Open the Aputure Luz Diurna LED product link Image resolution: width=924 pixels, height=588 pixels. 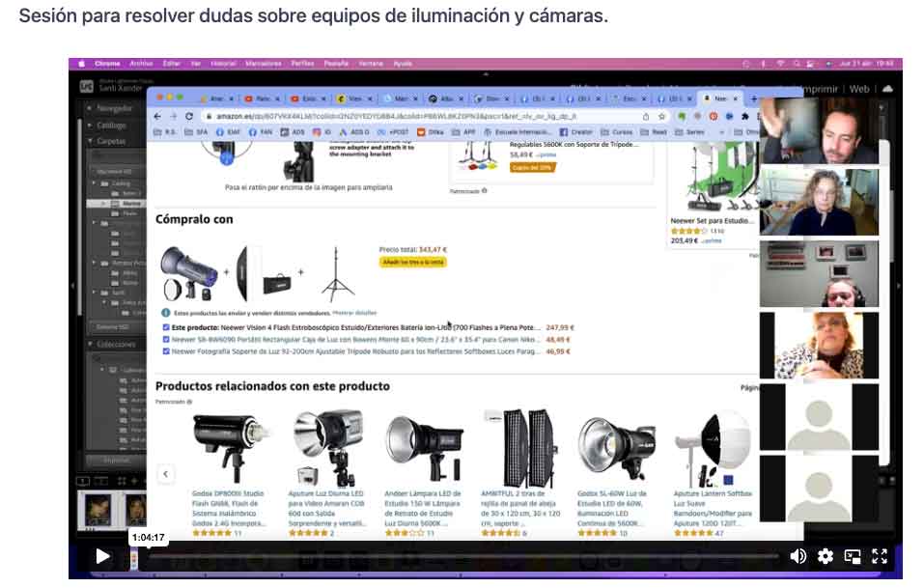pos(326,508)
